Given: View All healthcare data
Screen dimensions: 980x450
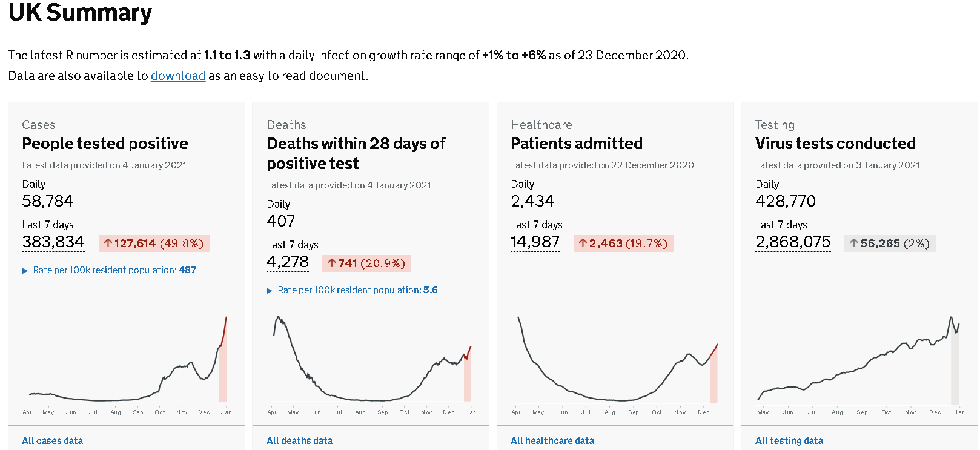Looking at the screenshot, I should coord(552,441).
